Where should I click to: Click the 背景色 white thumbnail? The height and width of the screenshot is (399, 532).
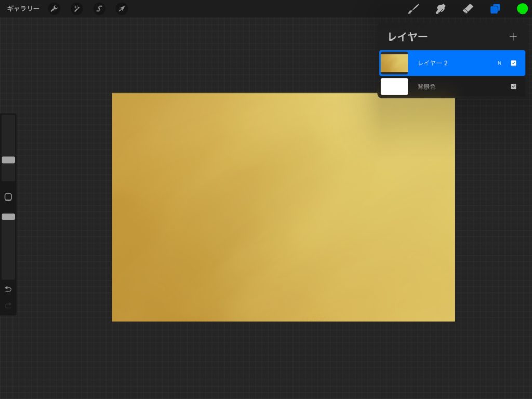(394, 87)
